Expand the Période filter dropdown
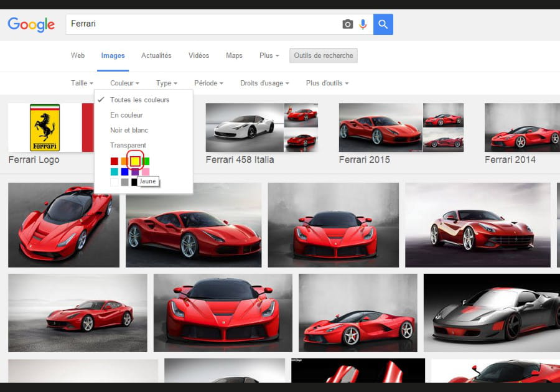Viewport: 560px width, 392px height. pyautogui.click(x=208, y=83)
